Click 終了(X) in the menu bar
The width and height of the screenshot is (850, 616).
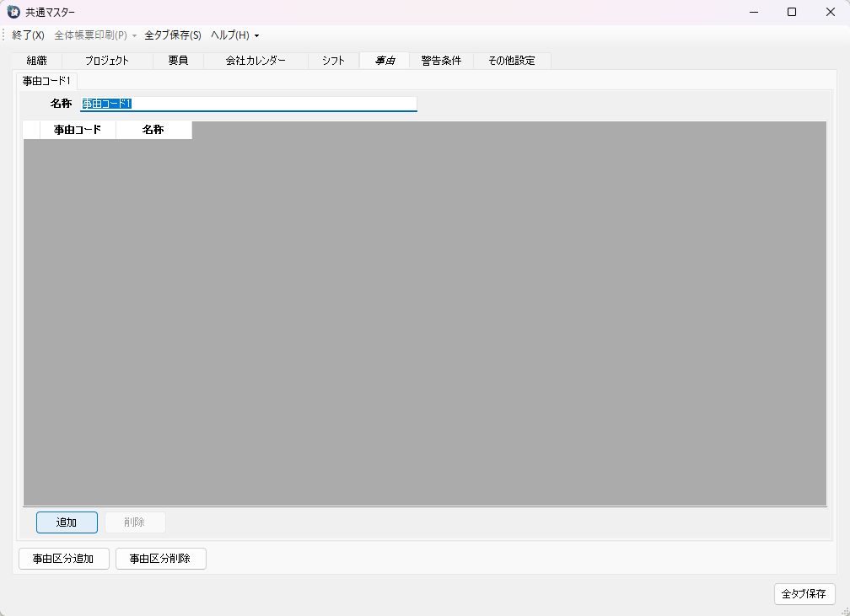pyautogui.click(x=28, y=35)
